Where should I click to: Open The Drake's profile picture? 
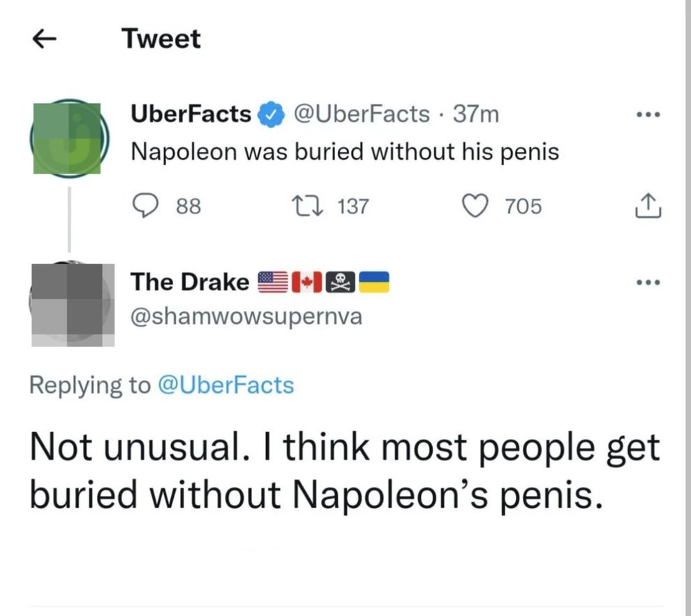(x=73, y=305)
